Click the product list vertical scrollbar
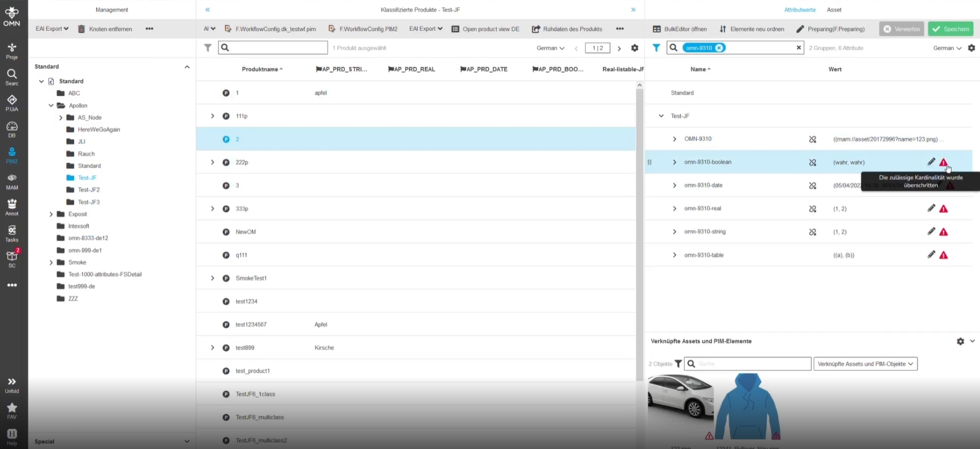 point(640,221)
